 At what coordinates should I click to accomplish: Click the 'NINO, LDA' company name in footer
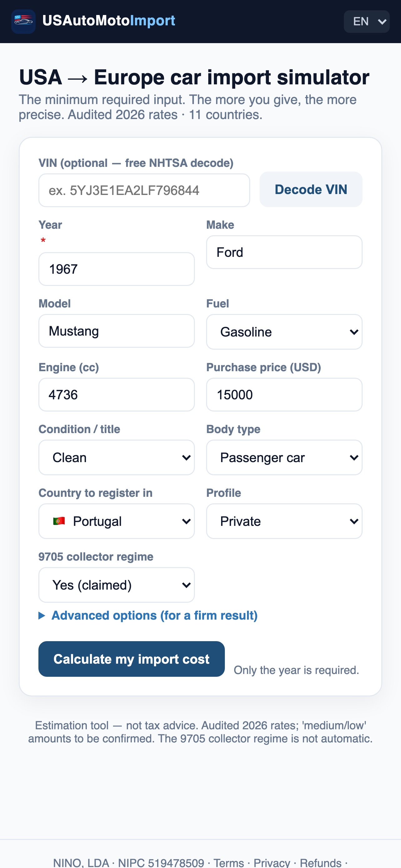tap(81, 863)
